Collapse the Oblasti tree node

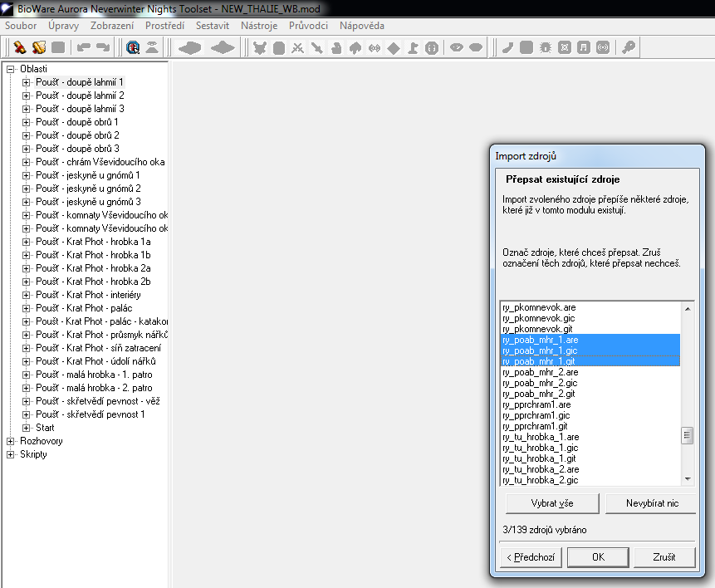click(11, 69)
